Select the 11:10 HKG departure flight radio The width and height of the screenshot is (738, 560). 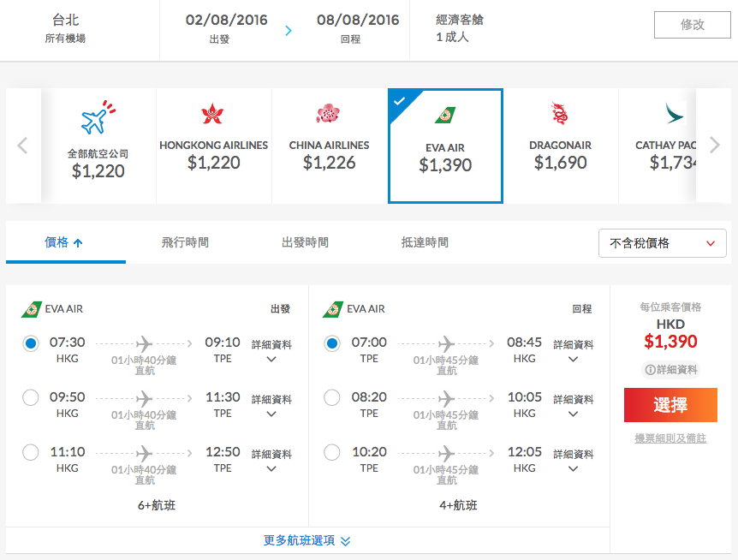tap(31, 453)
